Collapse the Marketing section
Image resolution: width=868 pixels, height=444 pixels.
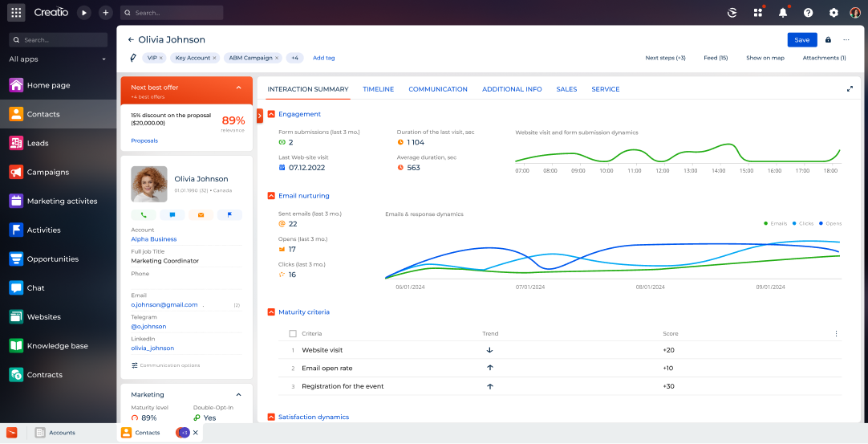click(x=238, y=395)
